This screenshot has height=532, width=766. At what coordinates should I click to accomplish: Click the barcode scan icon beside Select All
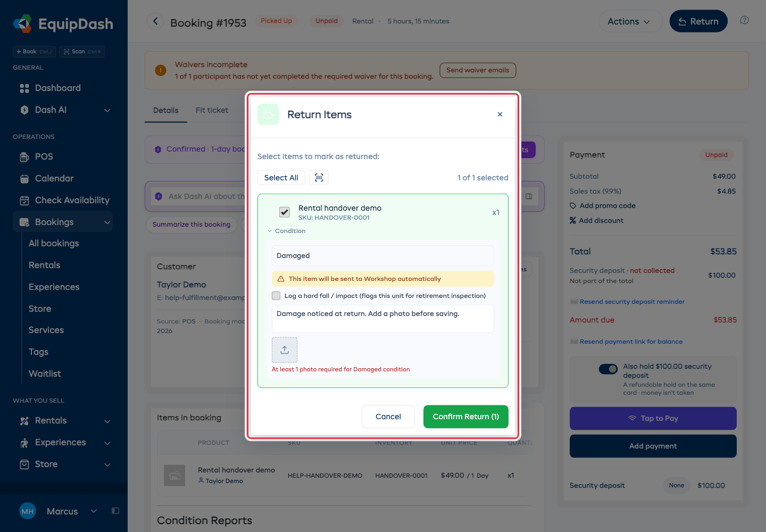[319, 178]
